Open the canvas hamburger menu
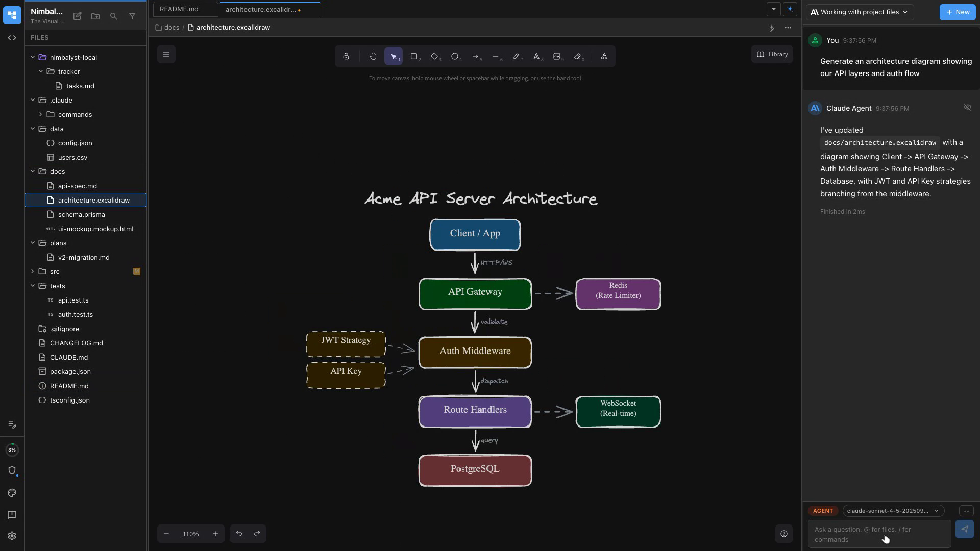This screenshot has width=980, height=551. [x=166, y=54]
